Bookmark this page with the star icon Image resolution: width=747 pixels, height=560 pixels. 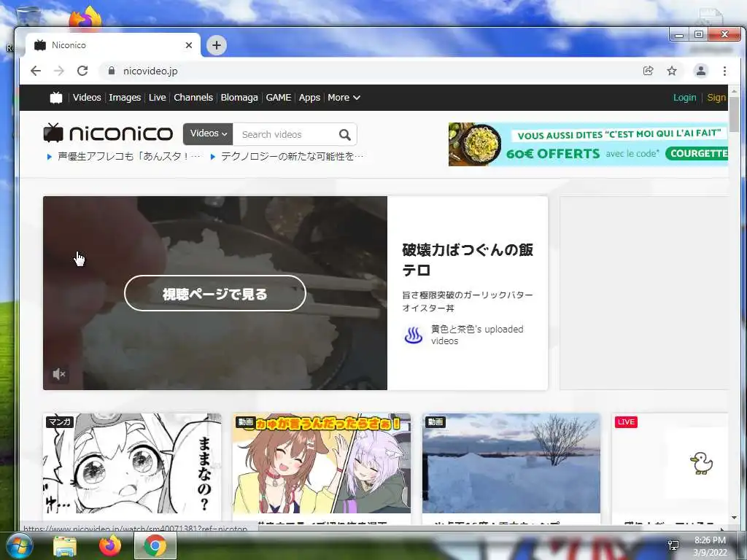click(x=672, y=71)
